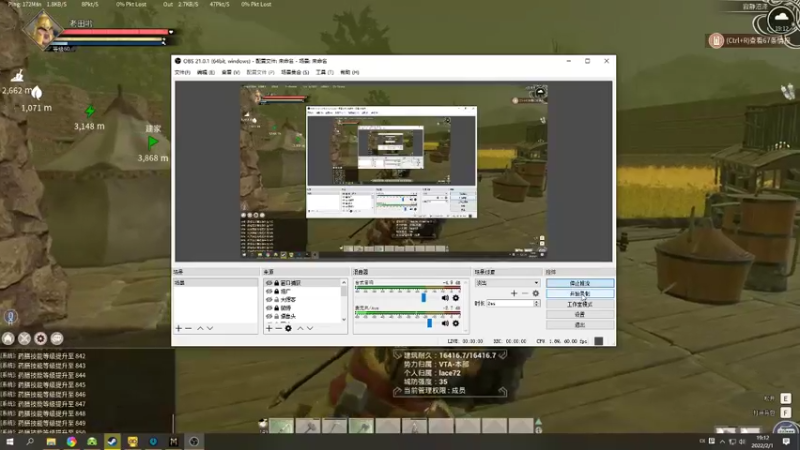Adjust Mic/Aux volume slider
This screenshot has height=450, width=800.
point(430,322)
